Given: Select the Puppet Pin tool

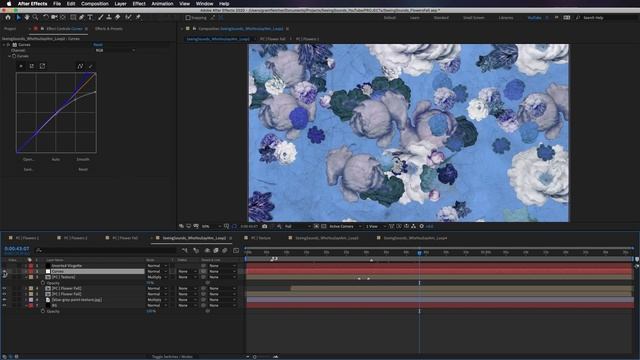Looking at the screenshot, I should click(x=138, y=18).
